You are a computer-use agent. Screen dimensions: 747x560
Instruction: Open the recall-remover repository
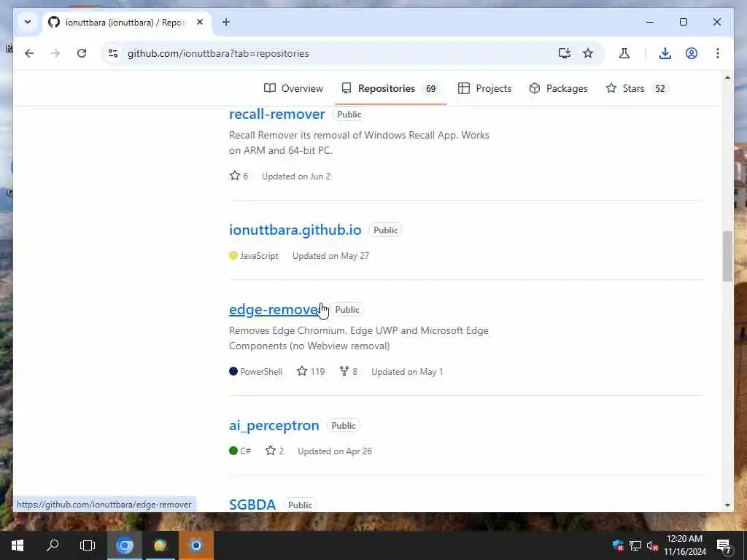[x=276, y=114]
